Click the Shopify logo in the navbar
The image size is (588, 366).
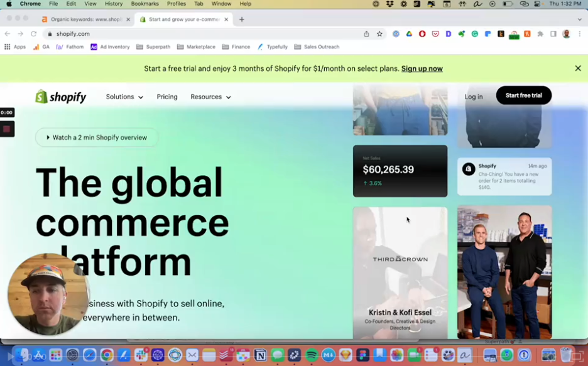[x=61, y=97]
